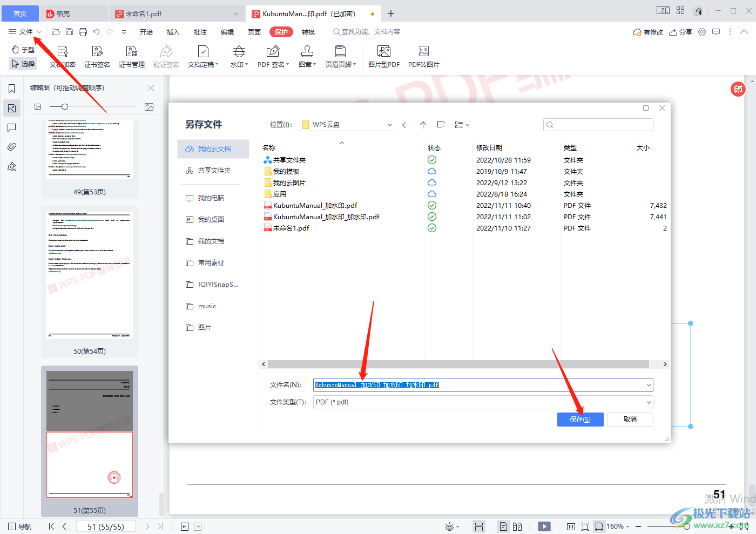Activate the 选择 selection tool
Image resolution: width=756 pixels, height=534 pixels.
[23, 64]
